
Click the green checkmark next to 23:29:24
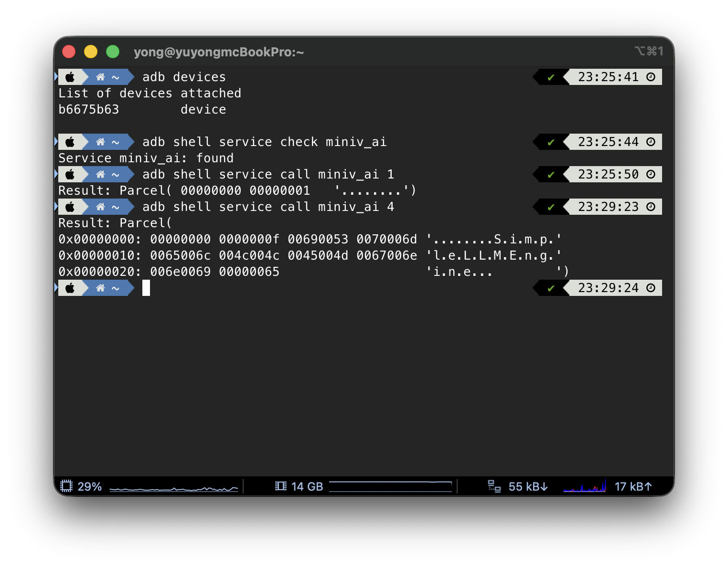point(551,288)
